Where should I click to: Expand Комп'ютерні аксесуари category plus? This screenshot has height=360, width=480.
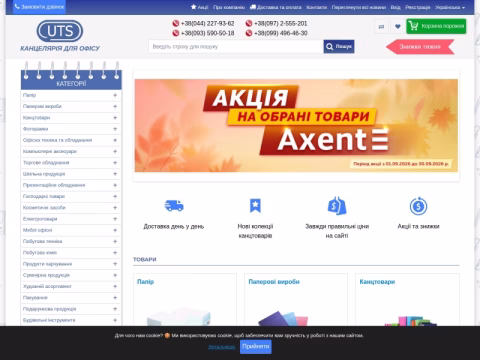click(115, 151)
